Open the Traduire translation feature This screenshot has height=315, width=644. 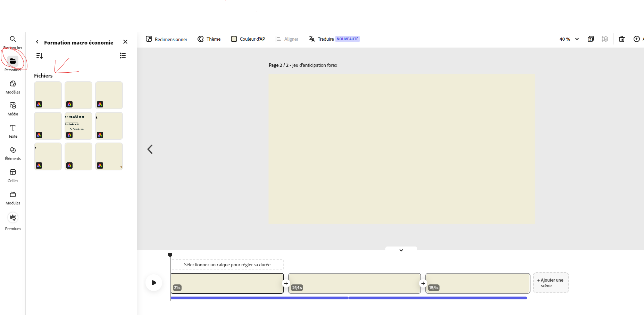pyautogui.click(x=325, y=39)
